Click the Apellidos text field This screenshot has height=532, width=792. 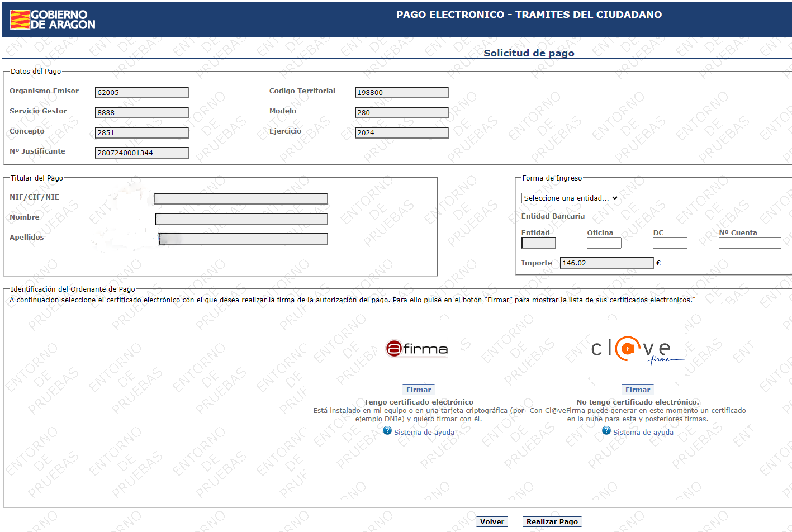243,239
